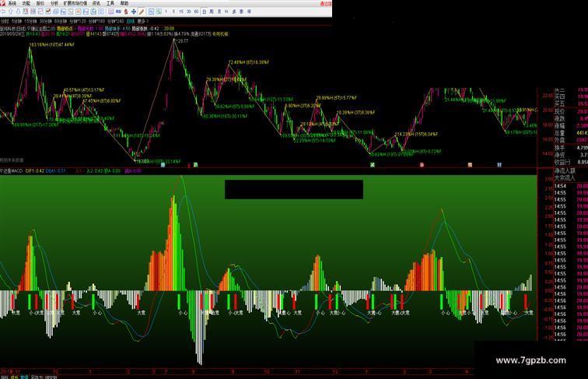Select the 日 daily period button
This screenshot has width=588, height=379.
point(205,12)
